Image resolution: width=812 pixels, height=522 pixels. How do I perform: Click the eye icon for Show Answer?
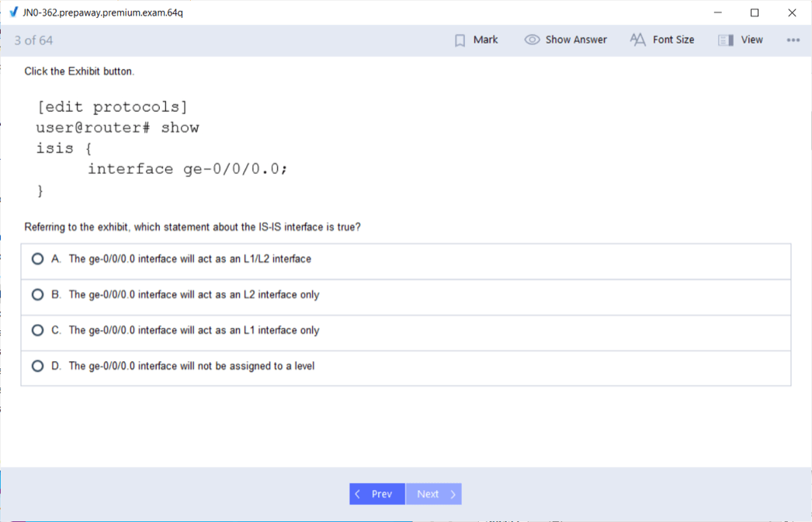click(532, 40)
